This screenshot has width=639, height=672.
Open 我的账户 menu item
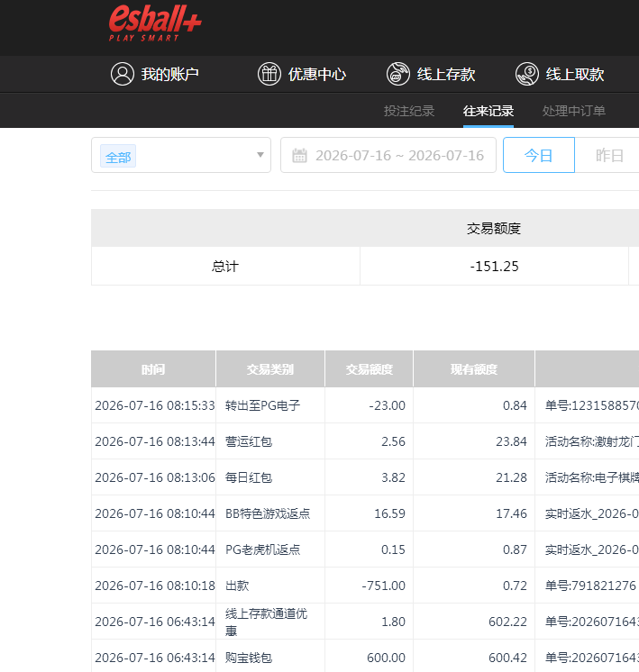click(x=169, y=74)
